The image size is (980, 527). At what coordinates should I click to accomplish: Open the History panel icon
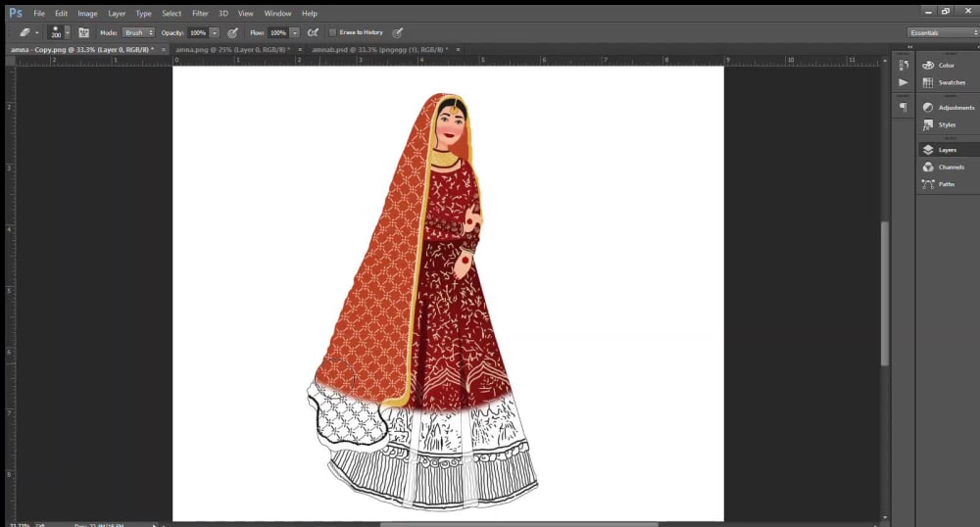coord(903,65)
